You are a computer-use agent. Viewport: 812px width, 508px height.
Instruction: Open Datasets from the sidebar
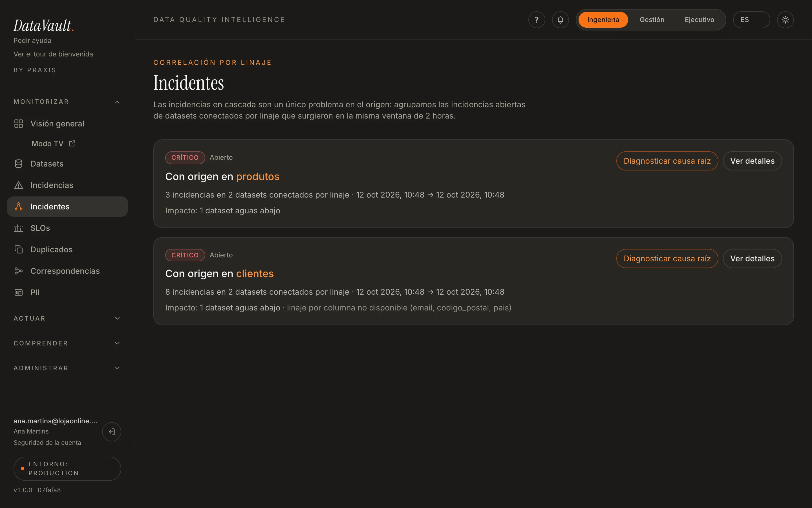pyautogui.click(x=67, y=164)
